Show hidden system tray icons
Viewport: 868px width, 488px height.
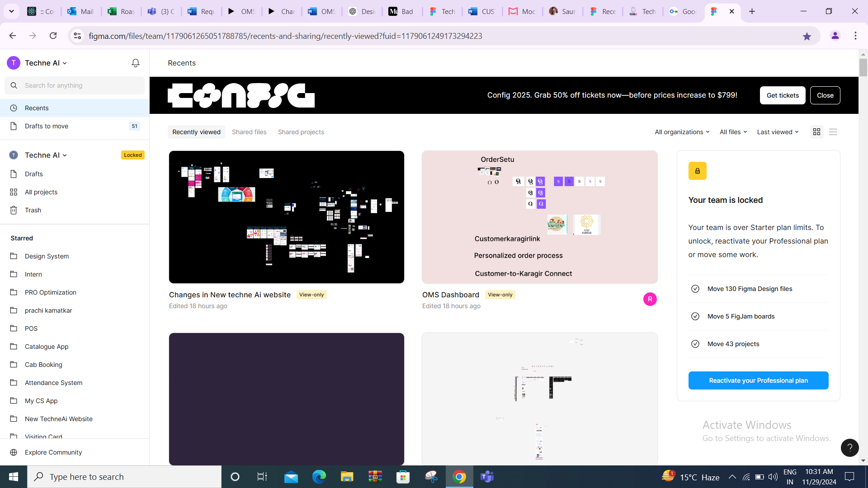pos(732,477)
